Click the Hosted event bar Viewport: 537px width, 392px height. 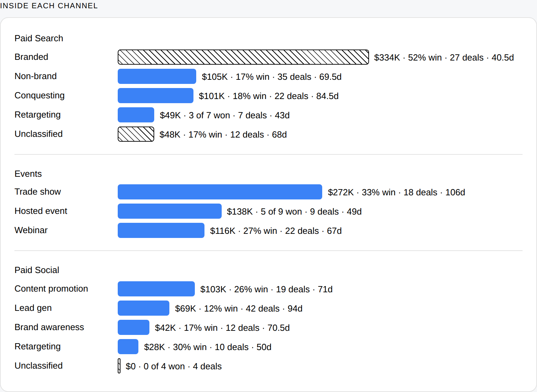(170, 211)
